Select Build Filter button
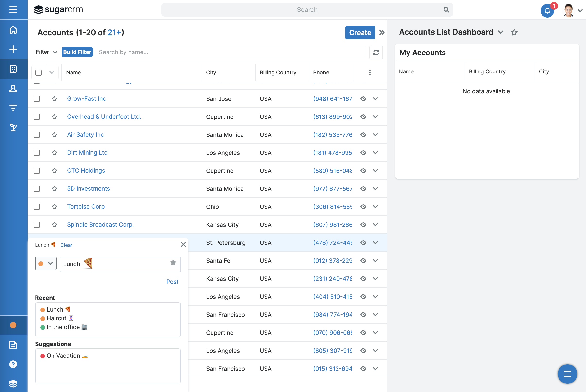Image resolution: width=586 pixels, height=392 pixels. pos(77,52)
